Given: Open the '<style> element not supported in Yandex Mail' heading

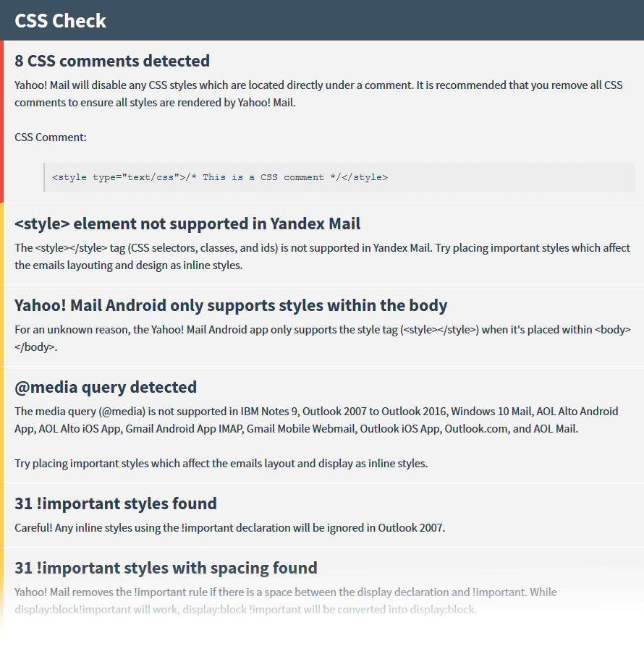Looking at the screenshot, I should pyautogui.click(x=187, y=224).
